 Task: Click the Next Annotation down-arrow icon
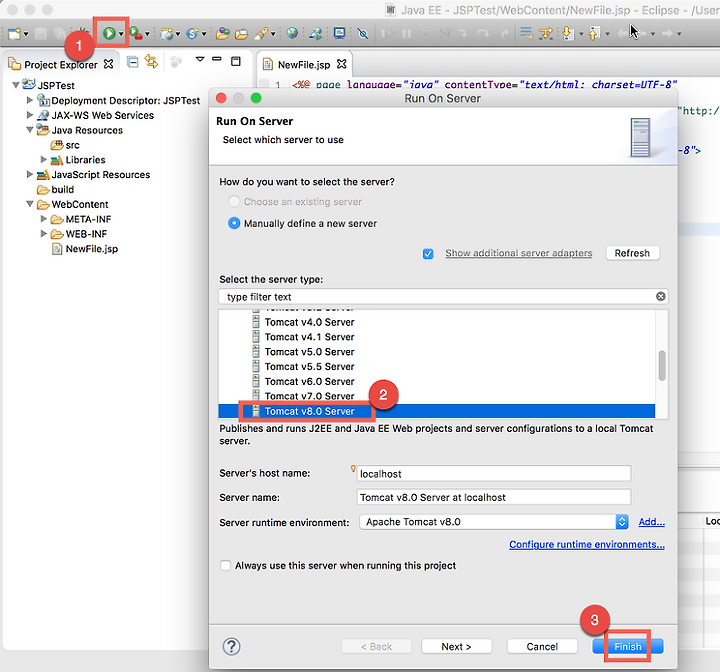tap(568, 33)
